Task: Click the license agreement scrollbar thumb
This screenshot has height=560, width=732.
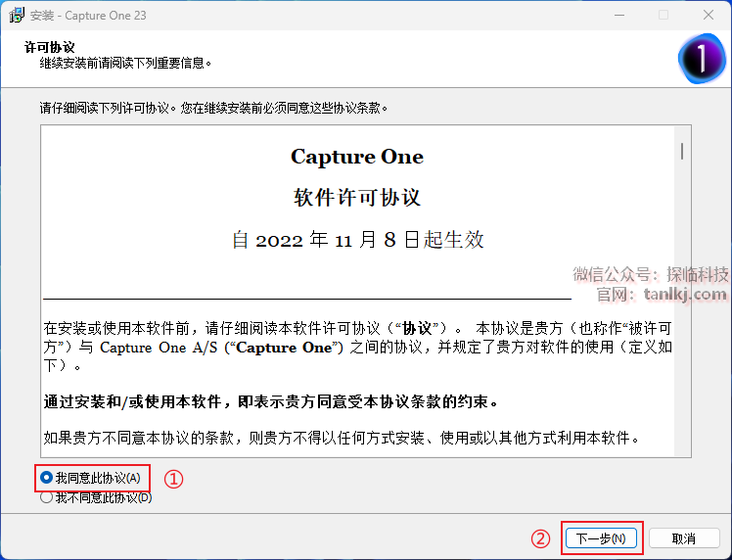Action: pos(682,151)
